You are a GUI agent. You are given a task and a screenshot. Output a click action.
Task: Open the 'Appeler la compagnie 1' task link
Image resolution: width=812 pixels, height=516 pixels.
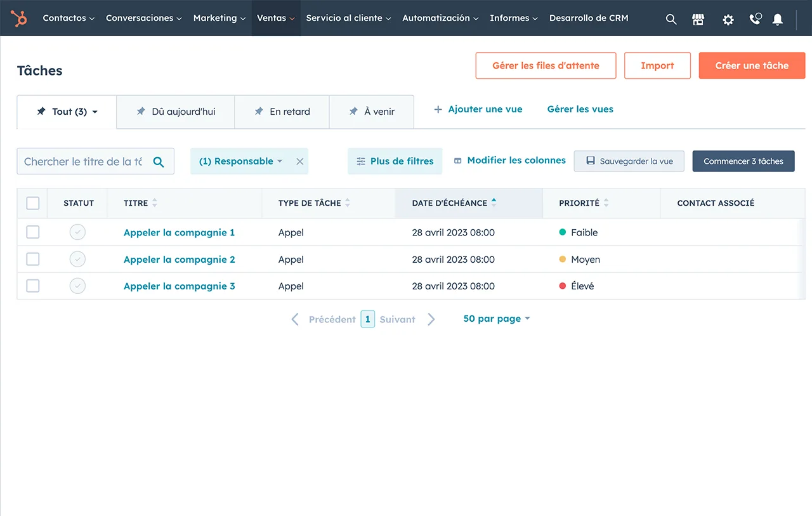pyautogui.click(x=179, y=232)
